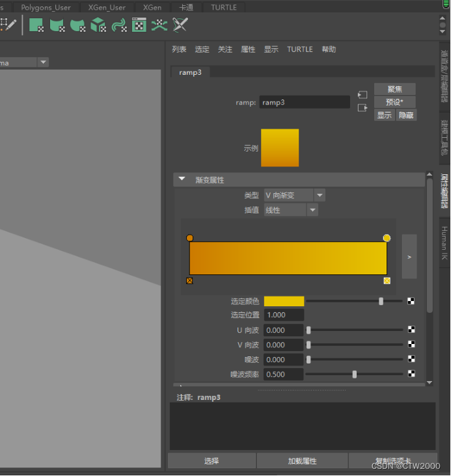Open the 插值 dropdown showing 线性
Image resolution: width=451 pixels, height=476 pixels.
click(291, 210)
